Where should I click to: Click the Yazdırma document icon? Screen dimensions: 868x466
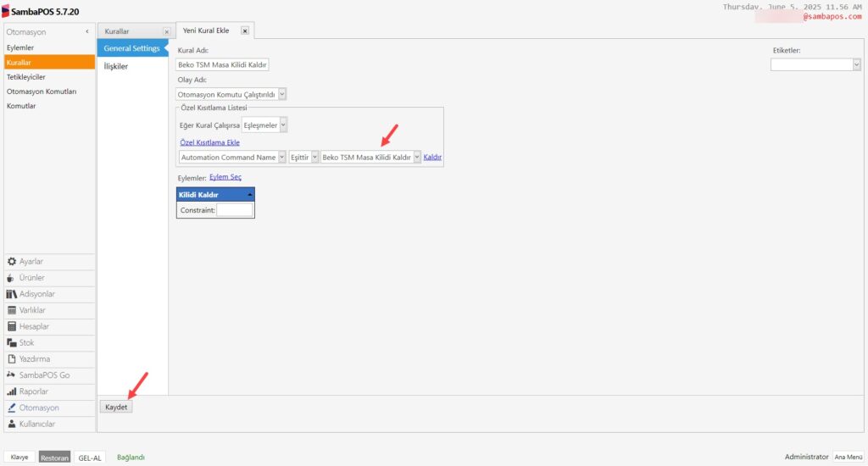tap(12, 359)
